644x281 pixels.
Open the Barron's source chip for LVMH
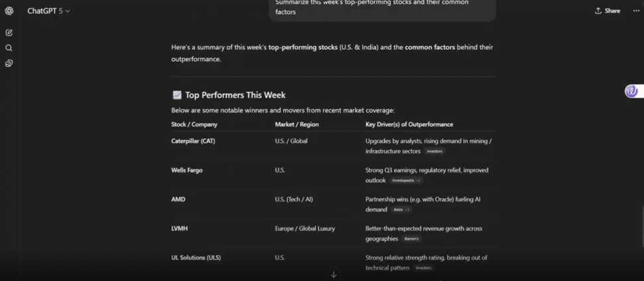point(411,239)
